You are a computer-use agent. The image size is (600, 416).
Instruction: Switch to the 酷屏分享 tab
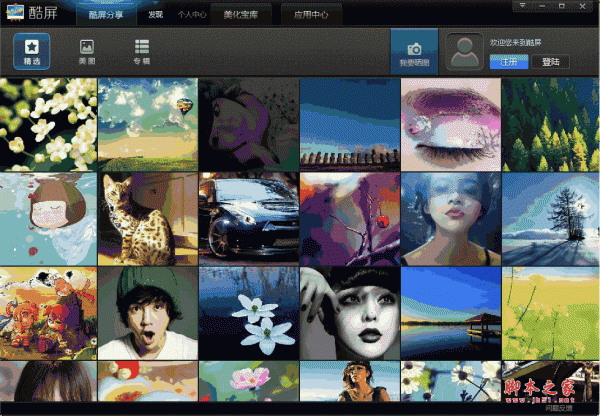click(x=106, y=15)
